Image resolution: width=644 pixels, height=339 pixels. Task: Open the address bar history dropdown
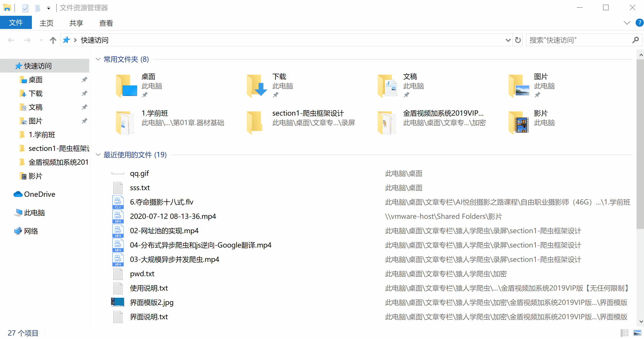pyautogui.click(x=508, y=40)
